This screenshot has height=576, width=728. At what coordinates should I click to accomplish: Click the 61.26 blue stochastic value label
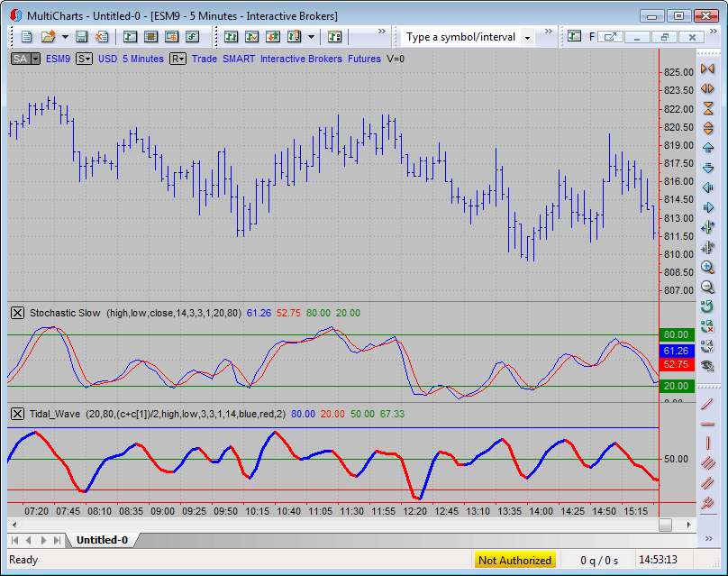click(x=676, y=351)
